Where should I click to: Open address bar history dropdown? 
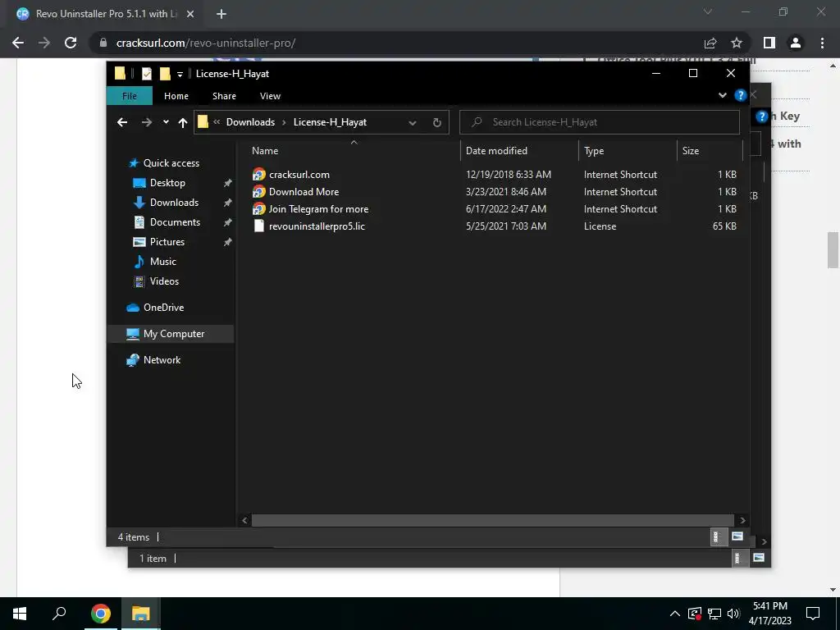tap(413, 122)
